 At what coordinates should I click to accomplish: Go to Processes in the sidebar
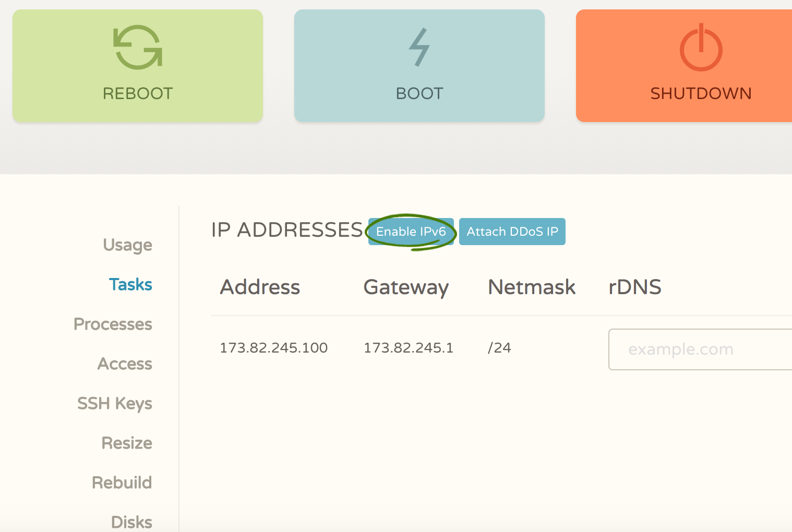point(113,324)
